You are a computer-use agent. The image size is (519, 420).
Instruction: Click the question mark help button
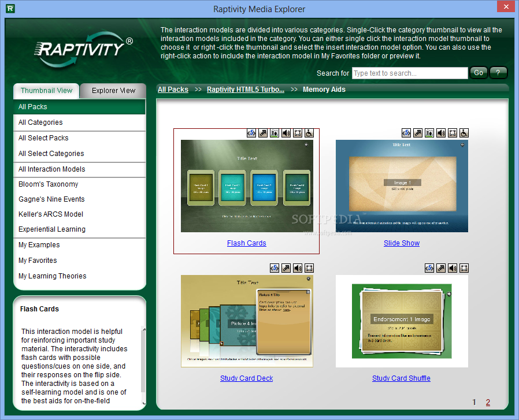(x=498, y=73)
